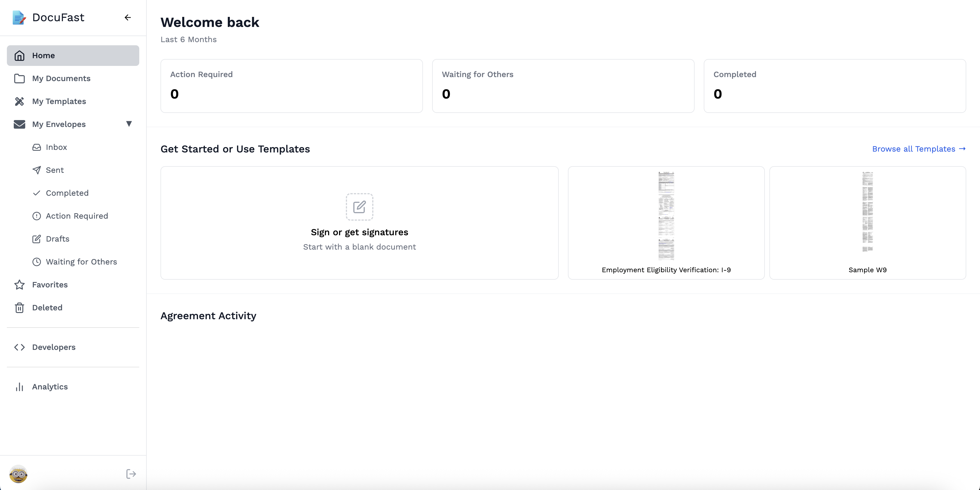Click the blank document edit icon
This screenshot has height=490, width=980.
pos(359,207)
